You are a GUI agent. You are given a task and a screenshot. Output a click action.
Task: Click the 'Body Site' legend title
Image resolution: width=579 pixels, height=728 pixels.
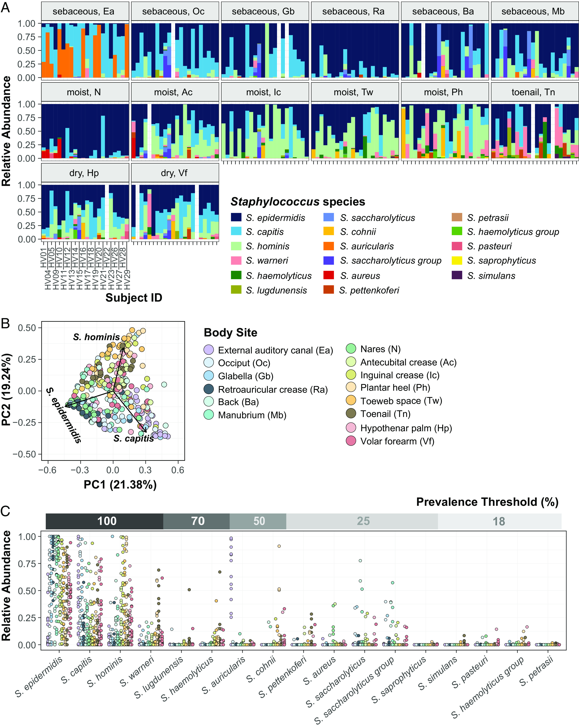(x=230, y=333)
